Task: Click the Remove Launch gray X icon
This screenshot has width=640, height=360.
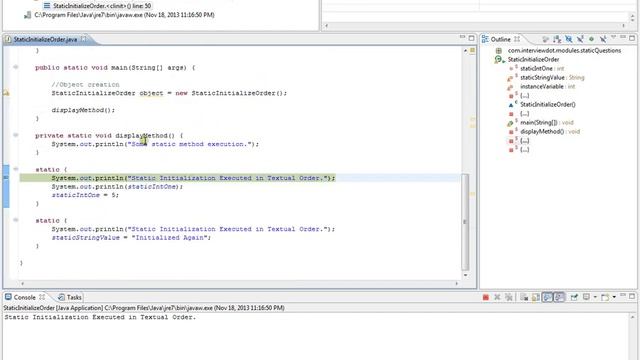Action: point(497,298)
